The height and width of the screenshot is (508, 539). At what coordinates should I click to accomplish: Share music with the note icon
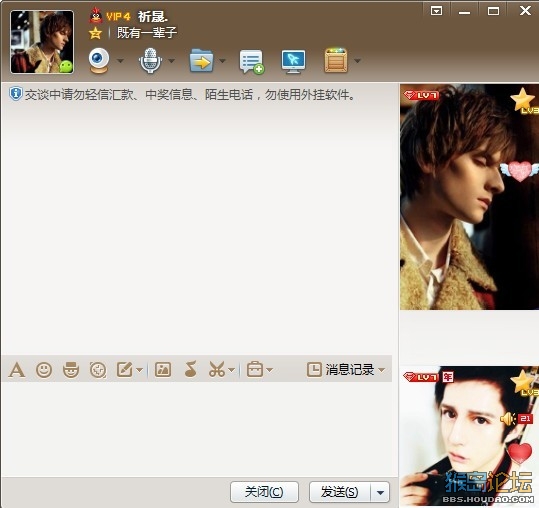190,369
